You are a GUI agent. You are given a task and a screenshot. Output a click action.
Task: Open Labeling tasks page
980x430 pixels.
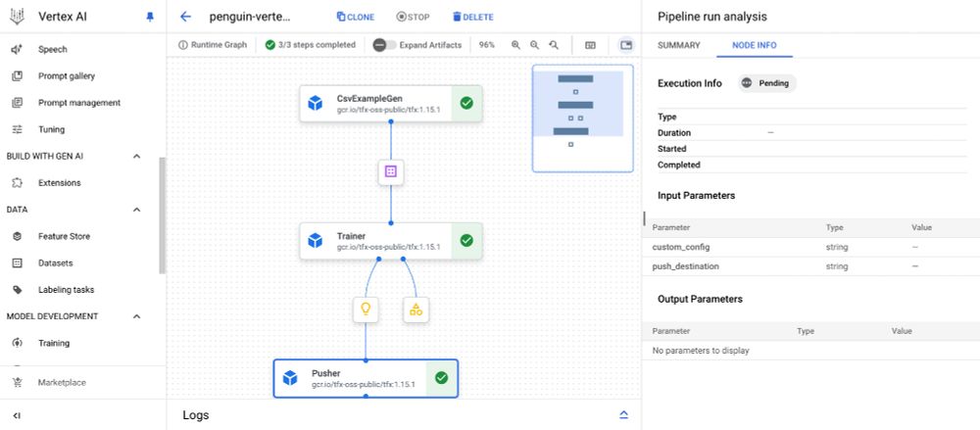[x=67, y=290]
